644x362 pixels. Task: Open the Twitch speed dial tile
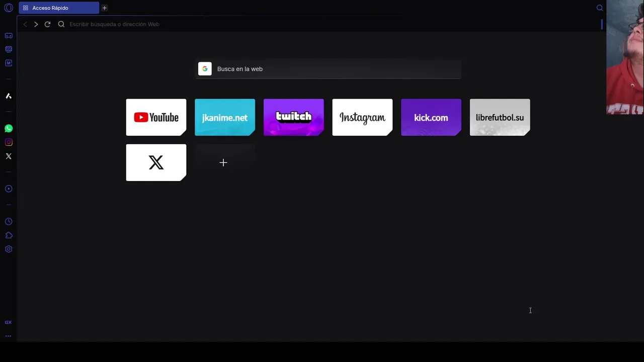click(x=294, y=117)
